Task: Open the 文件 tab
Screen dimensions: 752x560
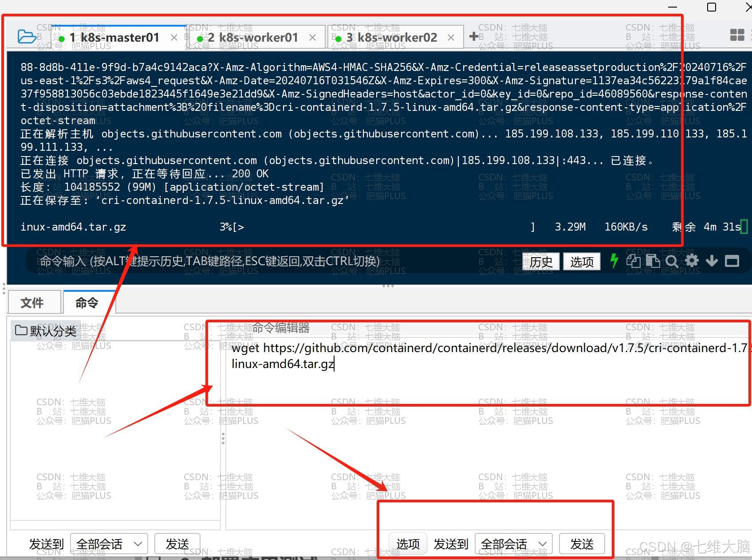Action: tap(34, 302)
